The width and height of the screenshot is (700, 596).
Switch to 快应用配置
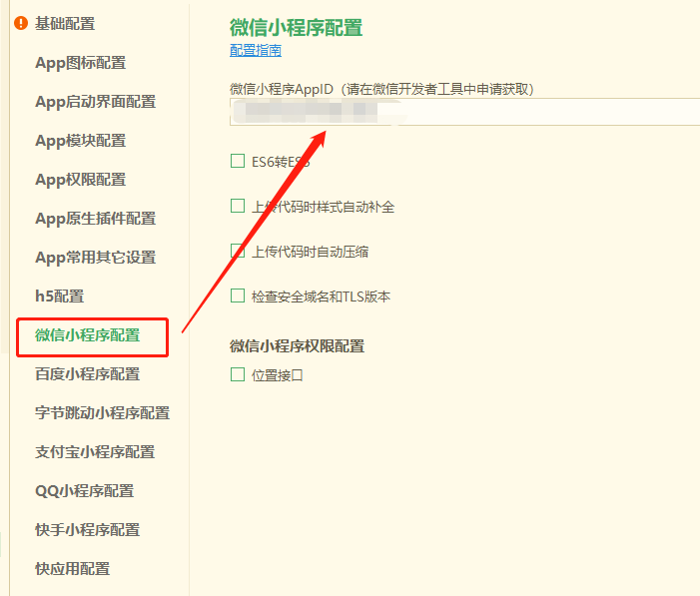point(72,569)
